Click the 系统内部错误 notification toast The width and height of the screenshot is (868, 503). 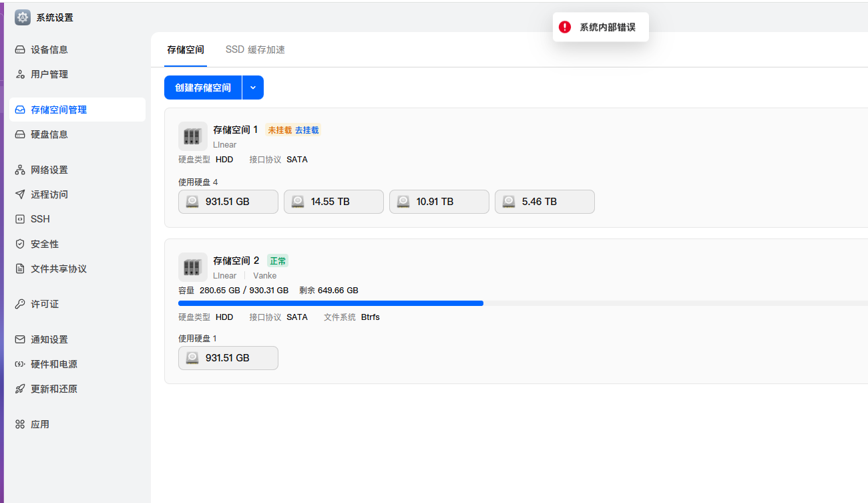coord(601,27)
